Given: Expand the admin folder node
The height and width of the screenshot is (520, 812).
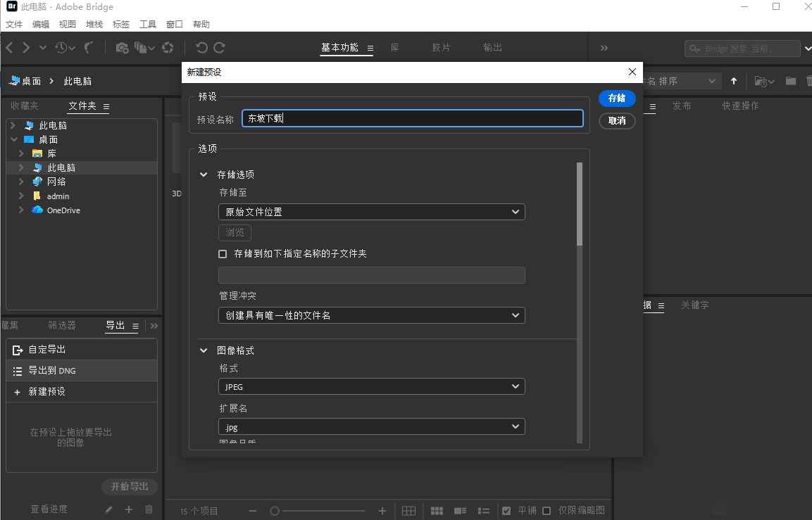Looking at the screenshot, I should (x=21, y=196).
